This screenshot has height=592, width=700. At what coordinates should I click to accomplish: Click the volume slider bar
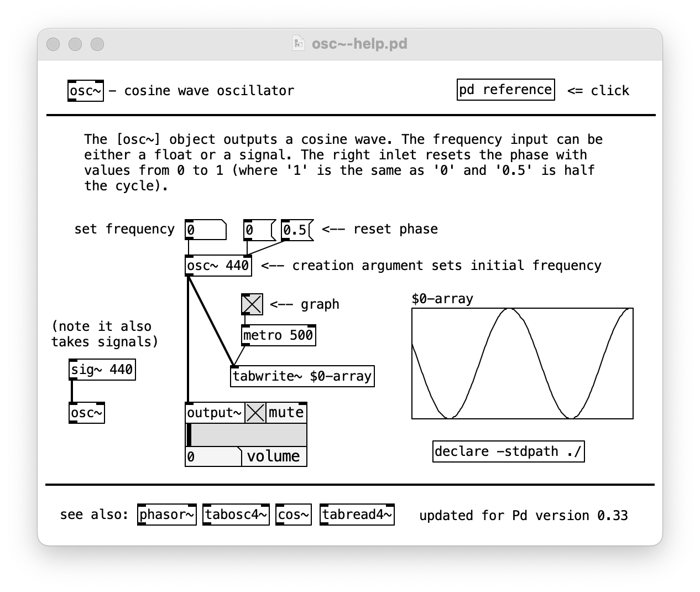point(246,435)
